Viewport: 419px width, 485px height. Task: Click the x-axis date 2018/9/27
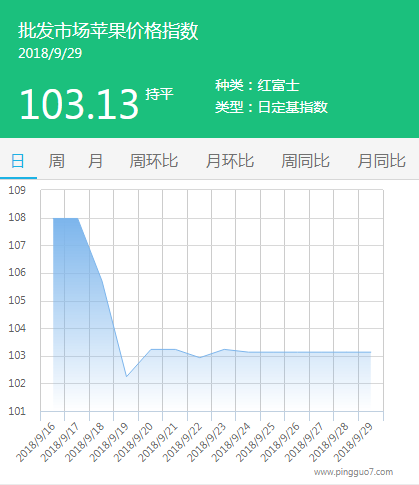click(305, 442)
